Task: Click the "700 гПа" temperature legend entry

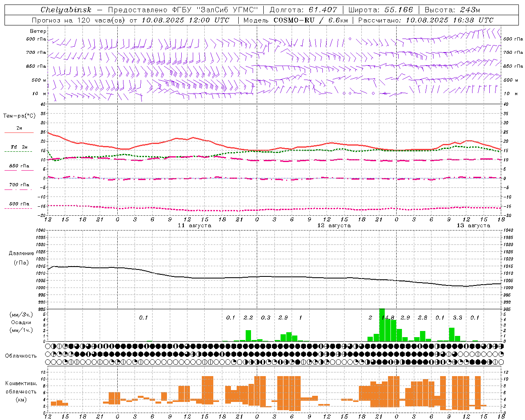Action: tap(19, 185)
